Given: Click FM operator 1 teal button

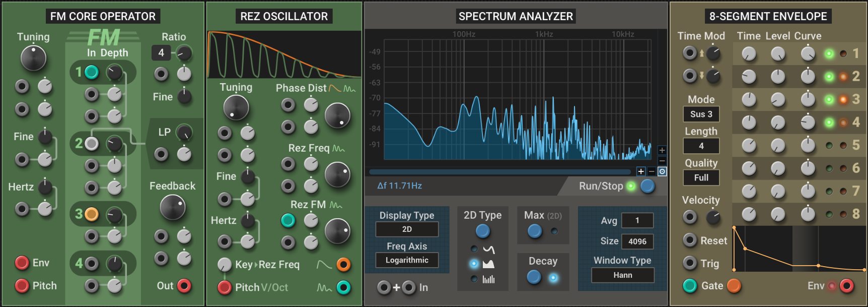Looking at the screenshot, I should (92, 72).
